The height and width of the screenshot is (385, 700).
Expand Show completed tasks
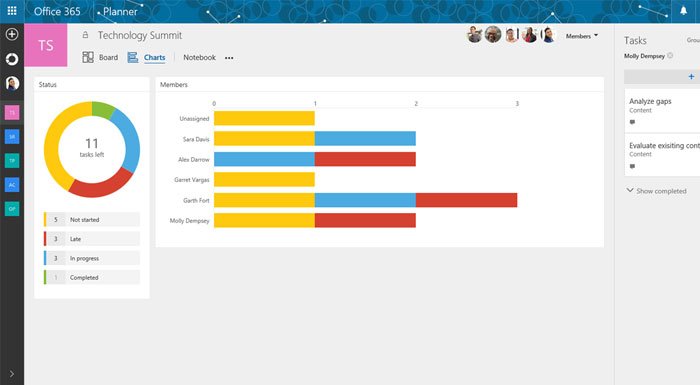pyautogui.click(x=656, y=191)
